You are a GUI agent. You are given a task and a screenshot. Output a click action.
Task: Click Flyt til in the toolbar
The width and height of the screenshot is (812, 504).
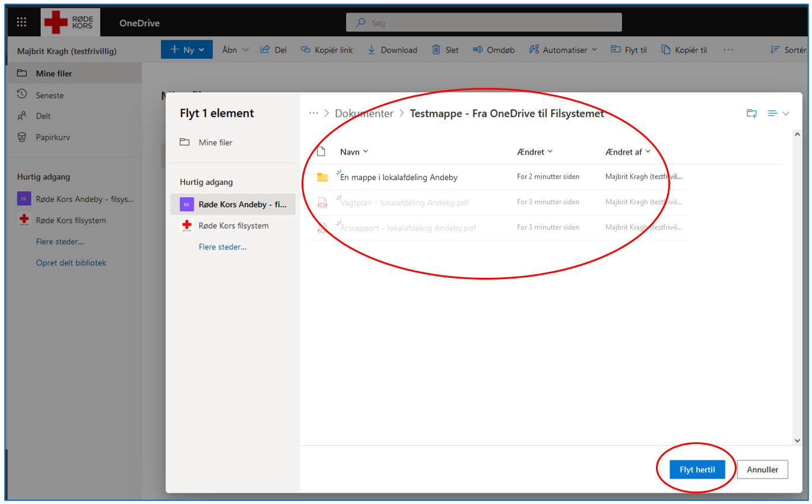[x=629, y=50]
